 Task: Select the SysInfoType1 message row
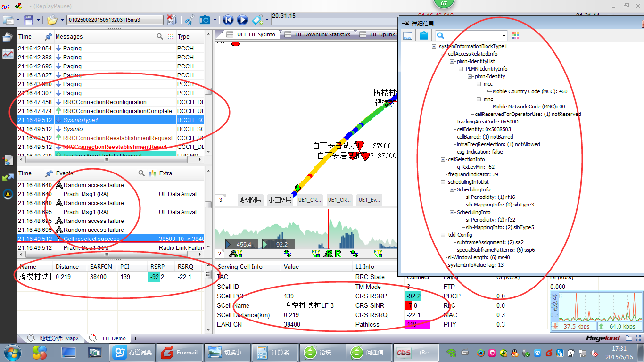click(111, 120)
